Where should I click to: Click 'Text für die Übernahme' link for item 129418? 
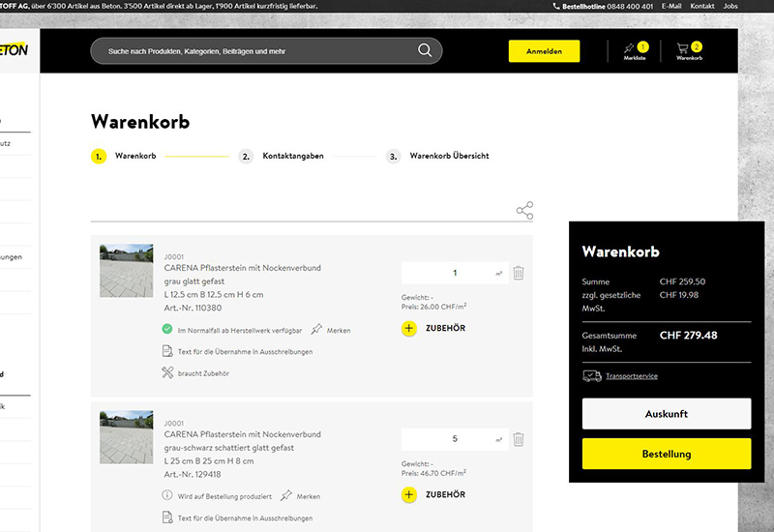[x=245, y=518]
